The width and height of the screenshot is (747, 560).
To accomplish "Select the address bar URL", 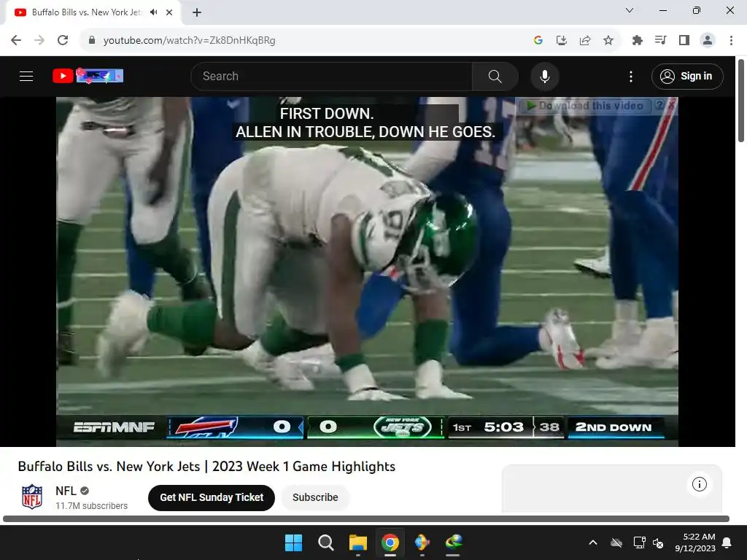I will coord(189,41).
